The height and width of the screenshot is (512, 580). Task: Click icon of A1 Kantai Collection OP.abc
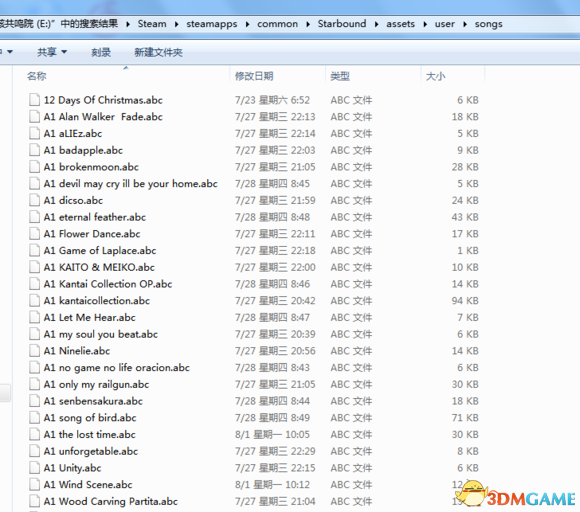[34, 284]
